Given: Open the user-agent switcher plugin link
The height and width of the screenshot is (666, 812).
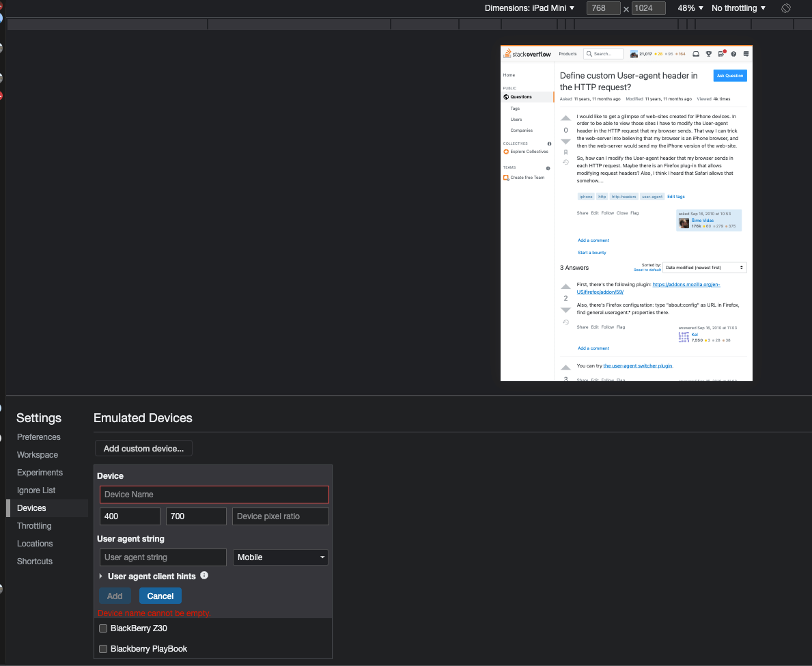Looking at the screenshot, I should [x=637, y=365].
